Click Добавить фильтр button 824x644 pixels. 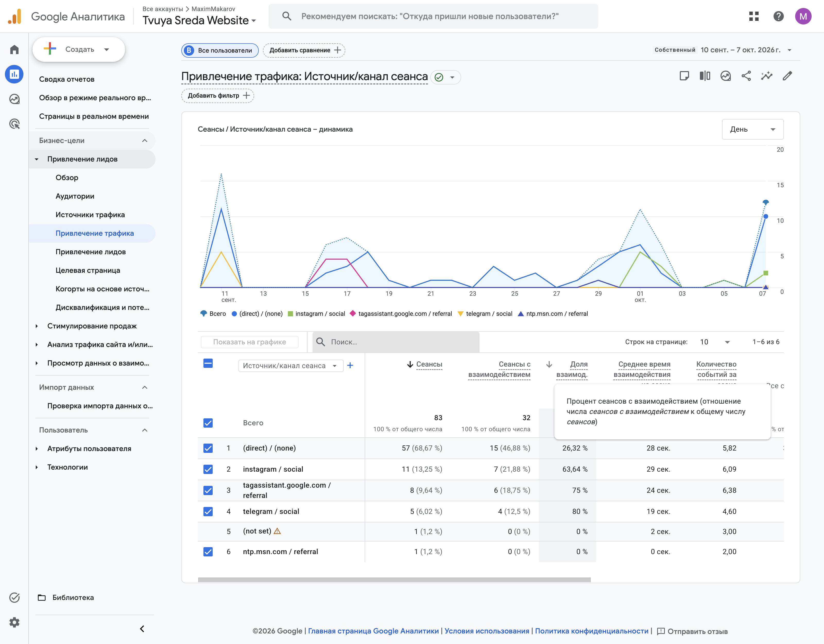[218, 96]
